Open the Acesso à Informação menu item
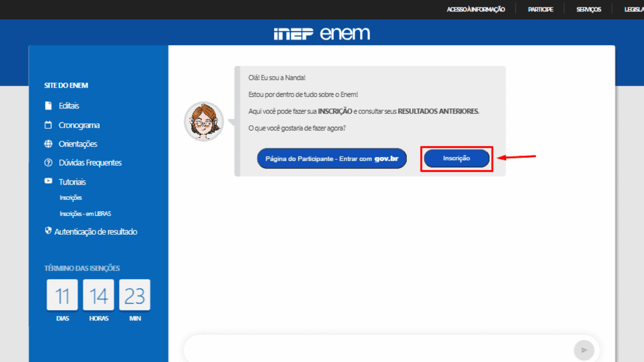Image resolution: width=644 pixels, height=362 pixels. point(476,9)
